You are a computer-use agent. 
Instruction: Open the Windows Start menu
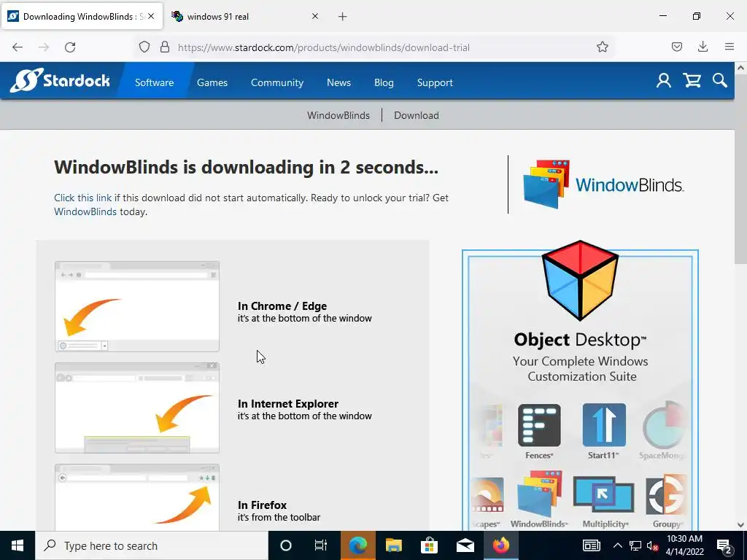click(x=18, y=545)
